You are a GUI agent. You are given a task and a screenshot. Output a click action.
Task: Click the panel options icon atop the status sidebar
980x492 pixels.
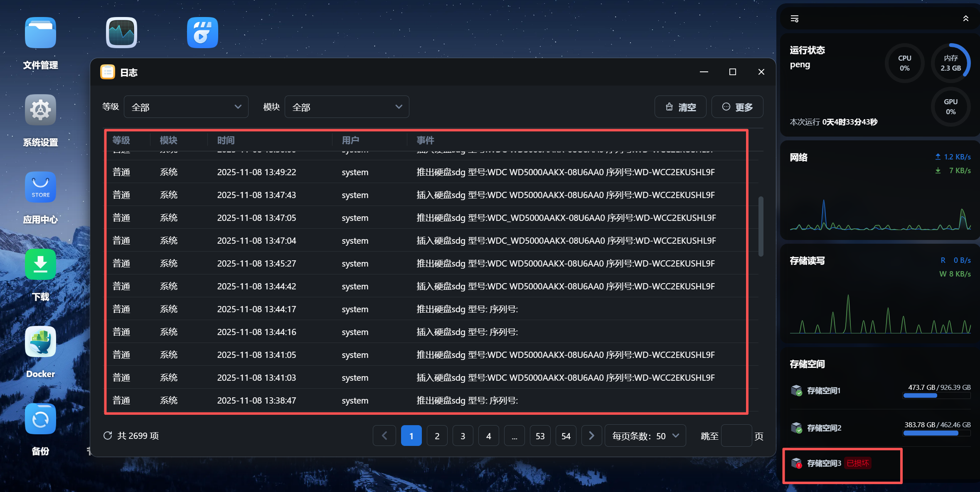(794, 18)
